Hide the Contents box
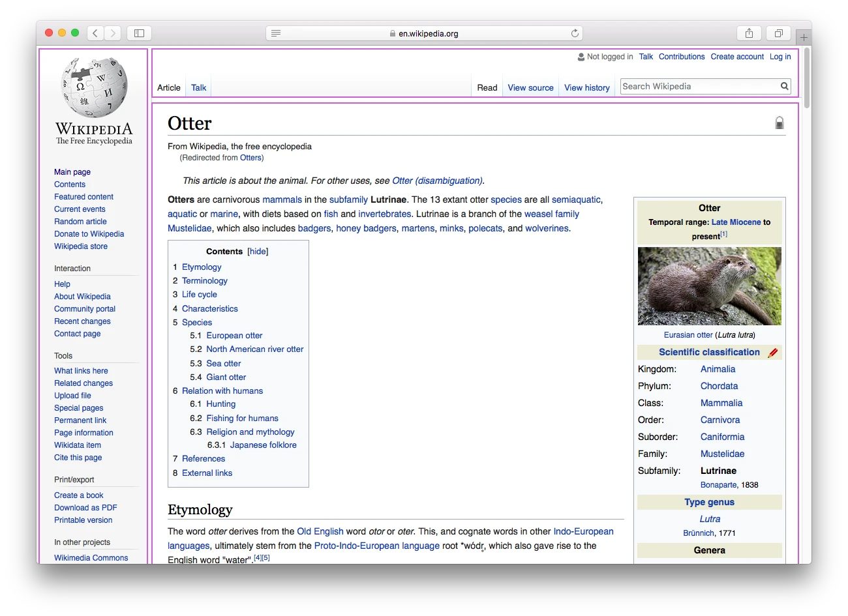The width and height of the screenshot is (848, 616). pos(258,251)
